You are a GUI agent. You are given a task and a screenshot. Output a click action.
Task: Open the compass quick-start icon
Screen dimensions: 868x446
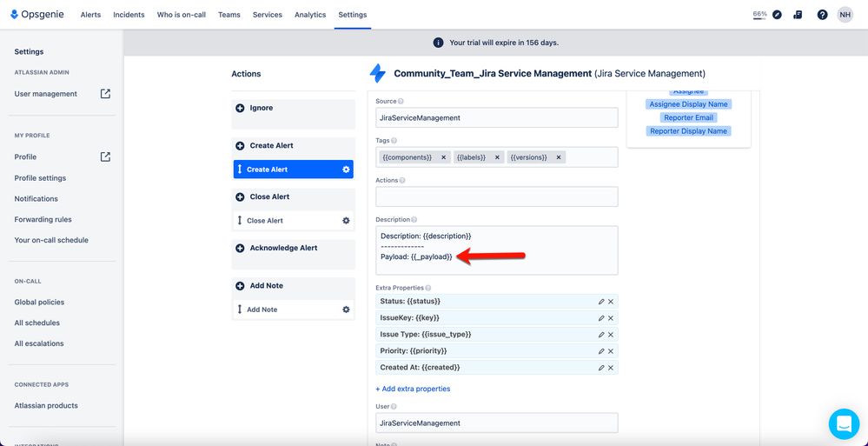click(x=778, y=15)
